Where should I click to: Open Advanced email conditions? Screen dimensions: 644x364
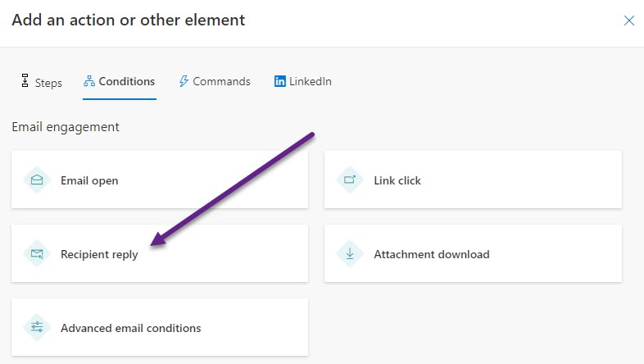point(160,328)
